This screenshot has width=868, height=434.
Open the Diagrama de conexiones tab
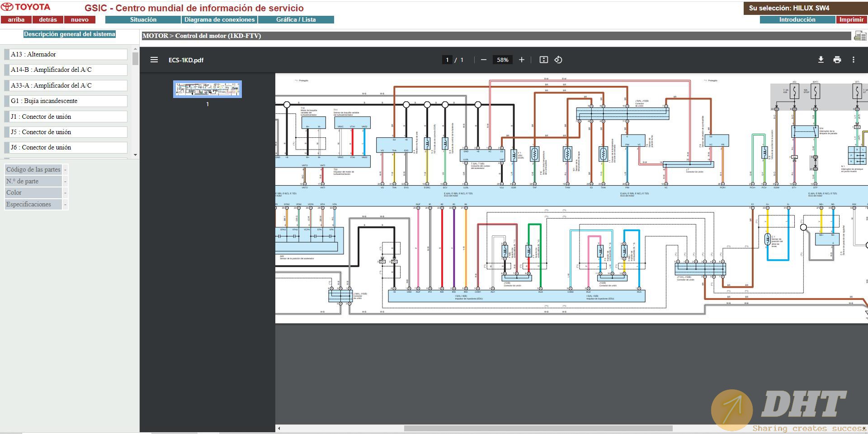point(220,20)
